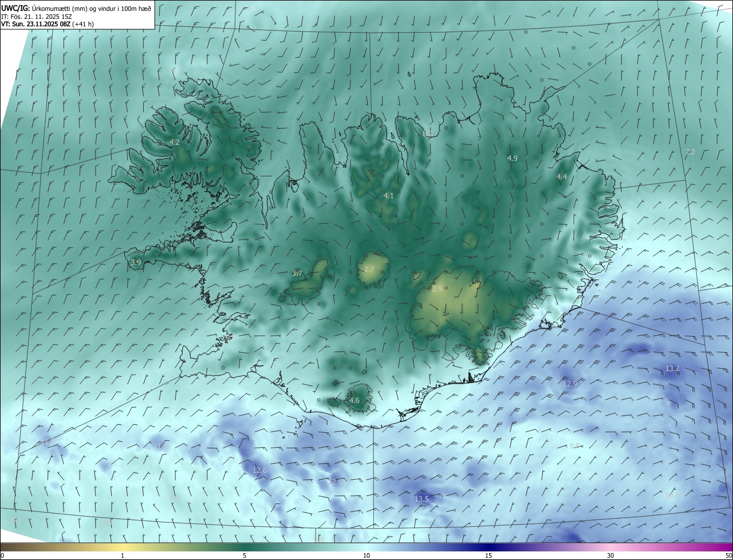733x560 pixels.
Task: Select the 2.7 value on the glacier
Action: (369, 269)
